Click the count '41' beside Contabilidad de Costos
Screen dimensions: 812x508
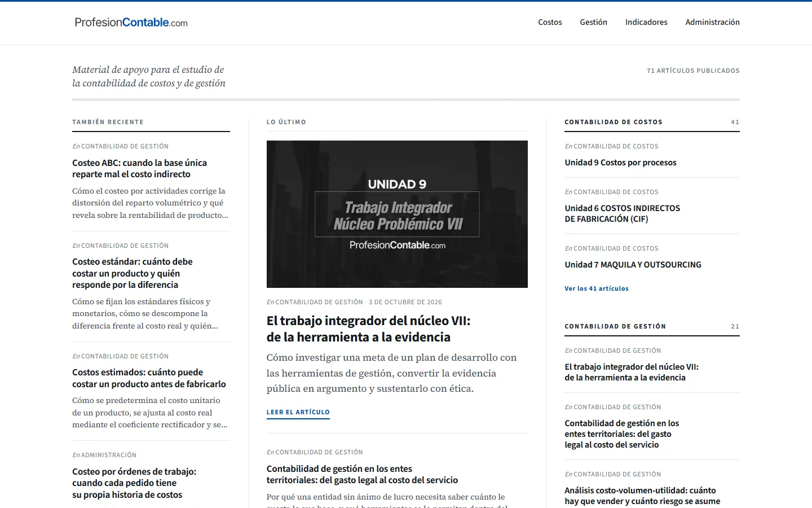[735, 122]
